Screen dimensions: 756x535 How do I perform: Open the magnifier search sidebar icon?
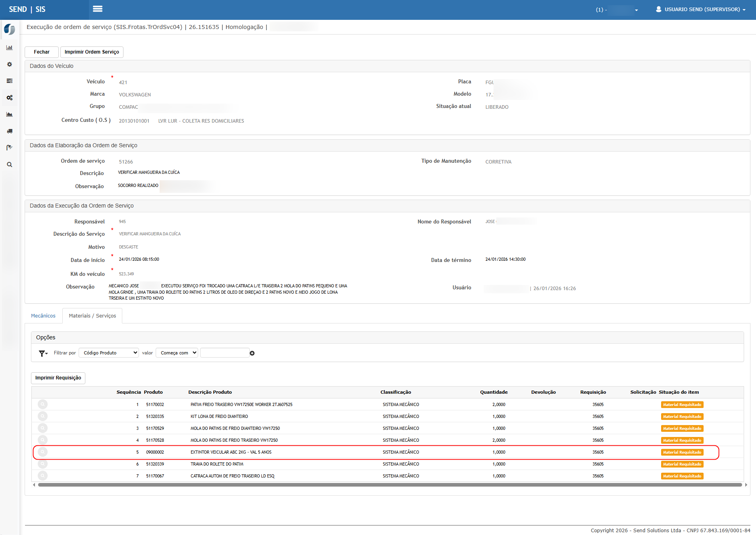pyautogui.click(x=10, y=164)
